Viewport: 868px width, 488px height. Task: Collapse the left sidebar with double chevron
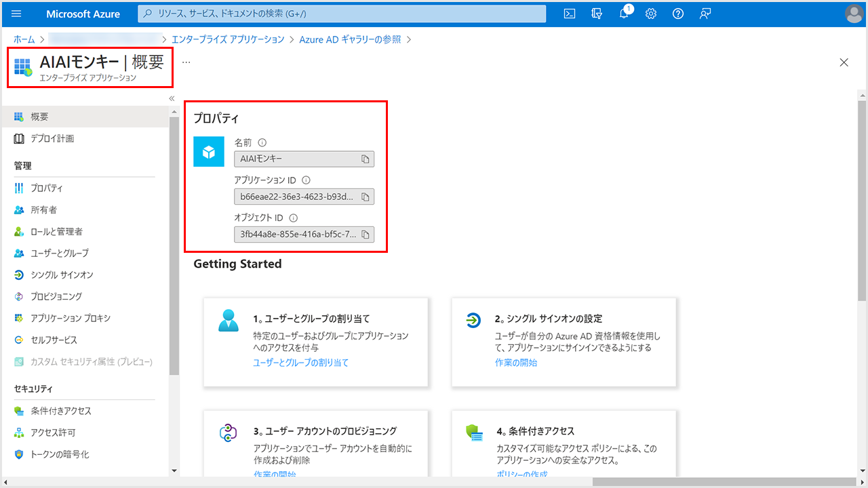(172, 98)
